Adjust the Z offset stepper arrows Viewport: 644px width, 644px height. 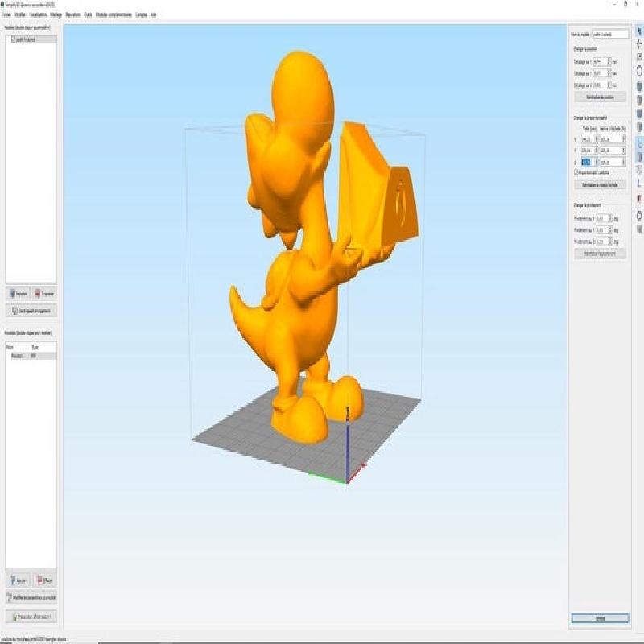point(609,85)
